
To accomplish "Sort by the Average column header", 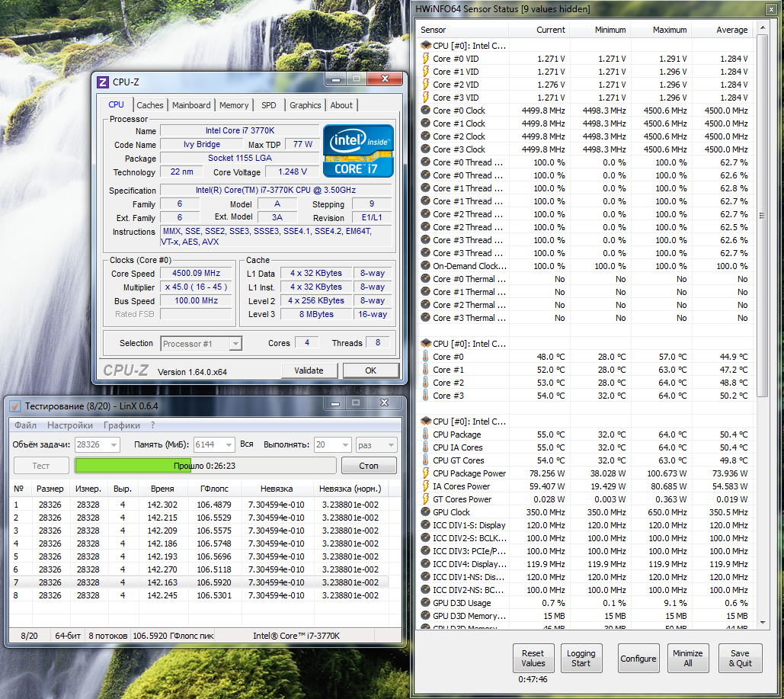I will point(722,30).
